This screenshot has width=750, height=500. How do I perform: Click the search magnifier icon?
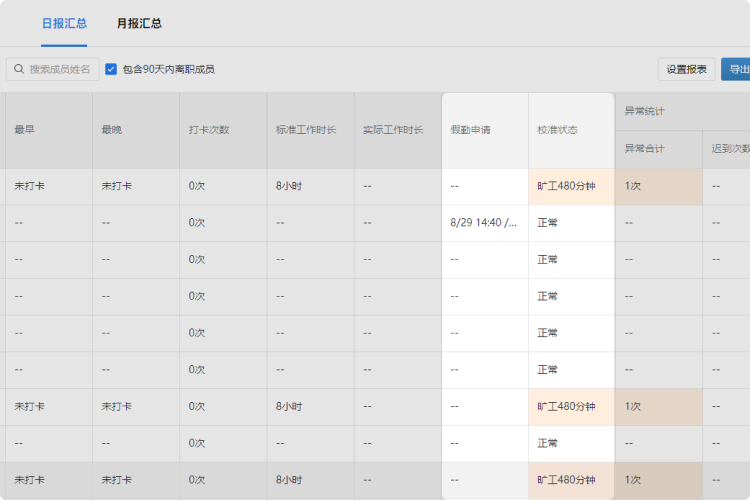pos(19,69)
